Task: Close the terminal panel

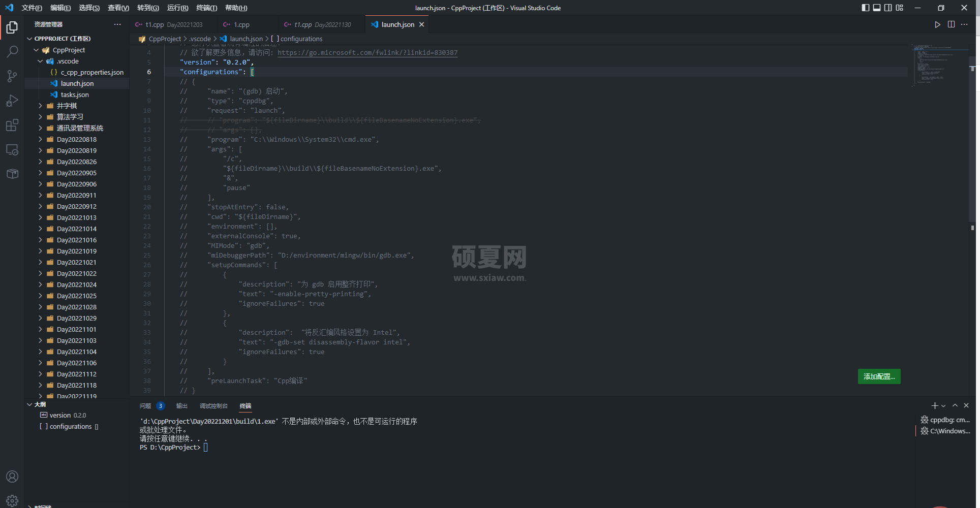Action: (966, 405)
